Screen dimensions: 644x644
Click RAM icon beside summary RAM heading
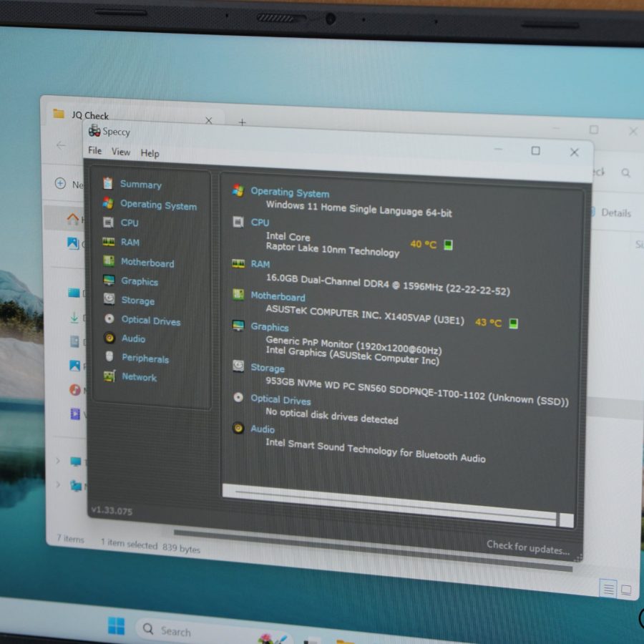tap(238, 263)
